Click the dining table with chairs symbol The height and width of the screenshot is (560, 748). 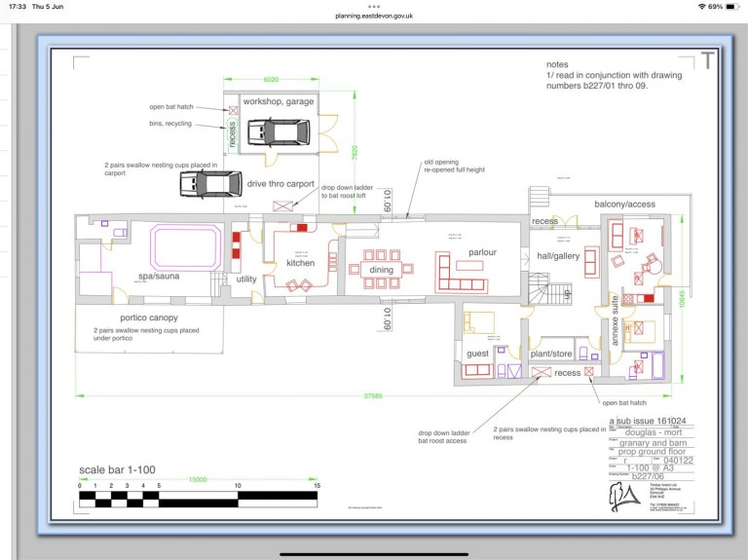381,269
